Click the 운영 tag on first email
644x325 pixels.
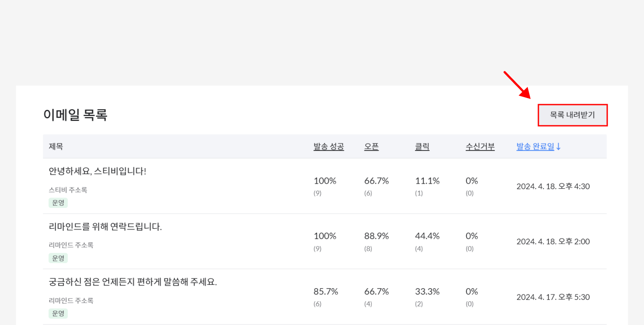(58, 203)
